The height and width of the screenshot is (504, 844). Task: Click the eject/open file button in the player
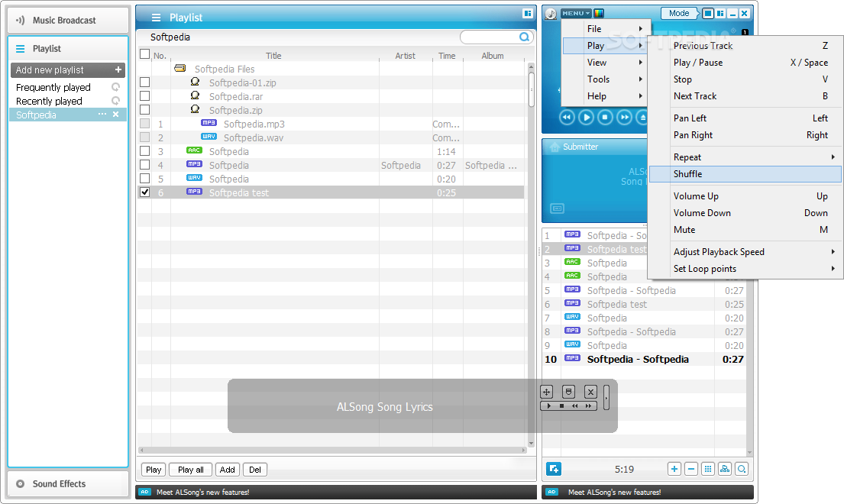pos(642,117)
